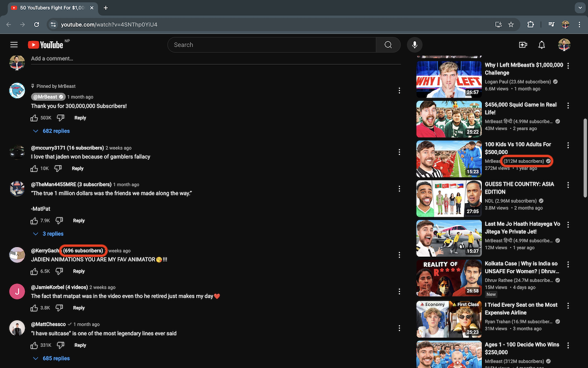Open the @MrBeast channel from the pinned comment

tap(45, 97)
